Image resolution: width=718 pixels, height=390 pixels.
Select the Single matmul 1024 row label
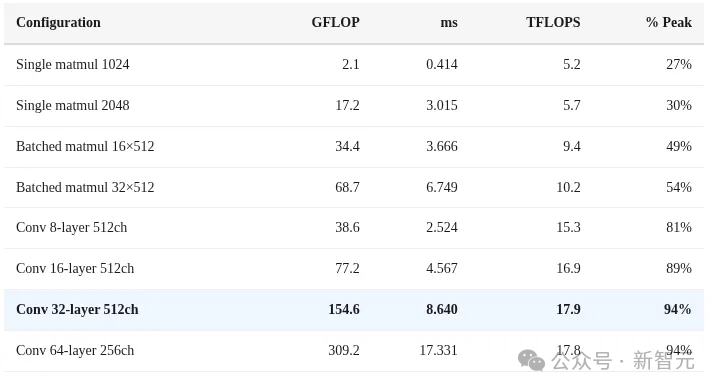(72, 65)
